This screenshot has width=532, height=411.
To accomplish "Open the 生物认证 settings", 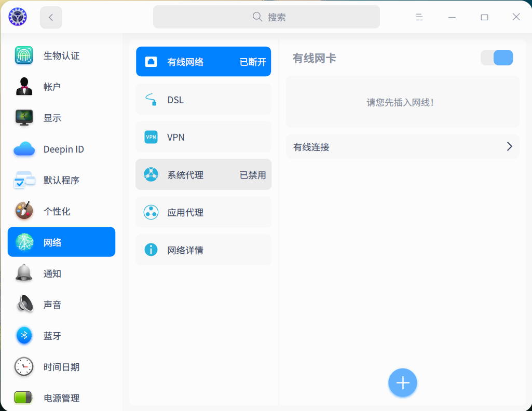I will click(x=61, y=56).
